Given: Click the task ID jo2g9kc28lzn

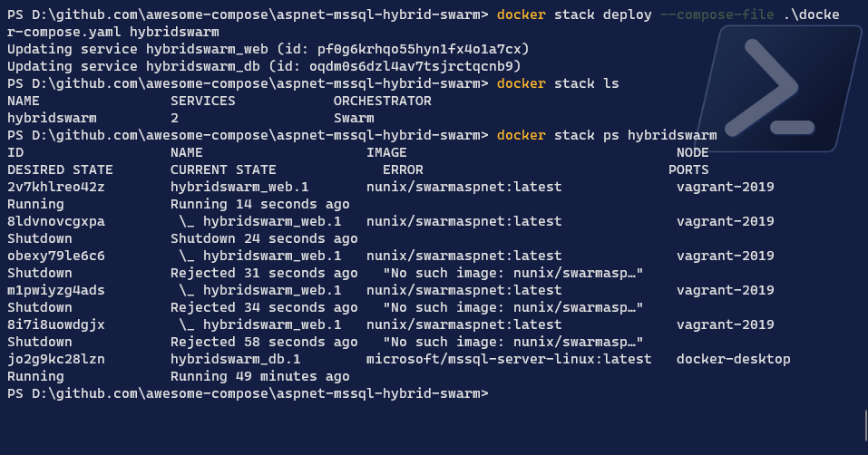Looking at the screenshot, I should [56, 359].
